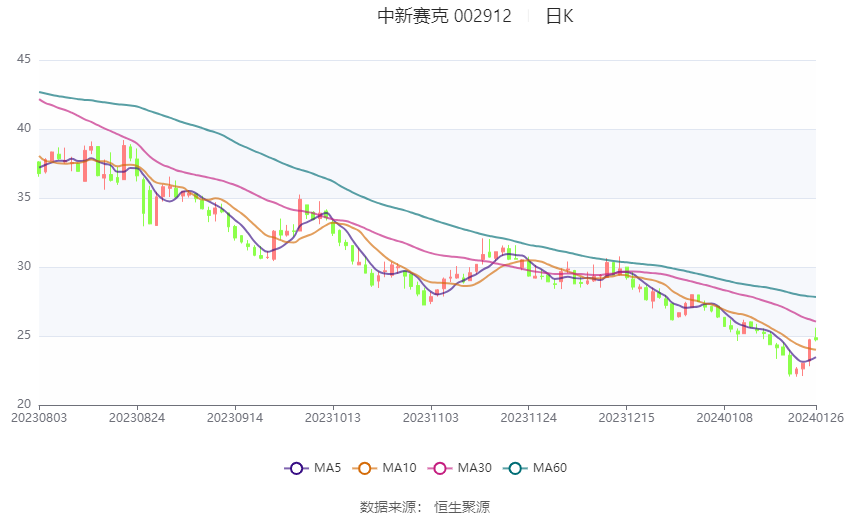Click the chart title 中新赛克 002912
The image size is (850, 517).
click(445, 16)
